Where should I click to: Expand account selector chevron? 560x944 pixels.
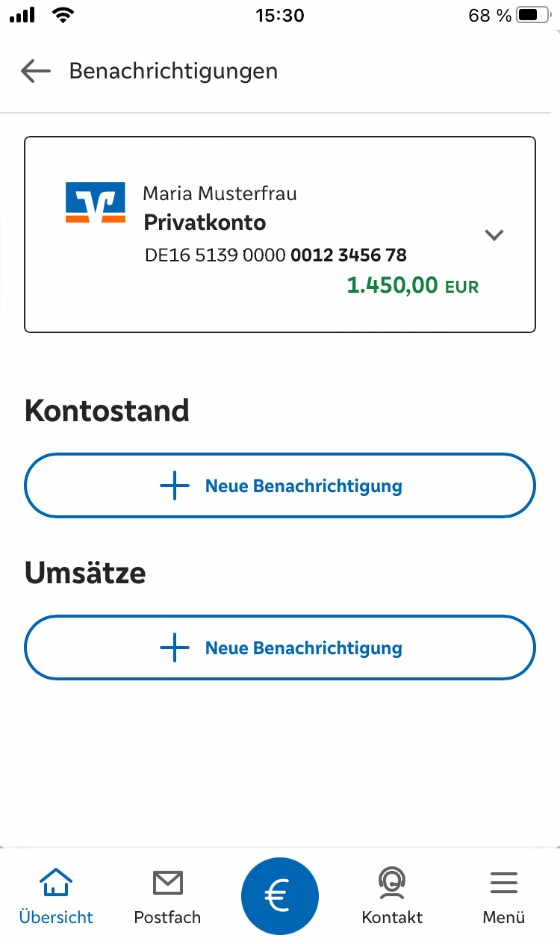(x=494, y=235)
